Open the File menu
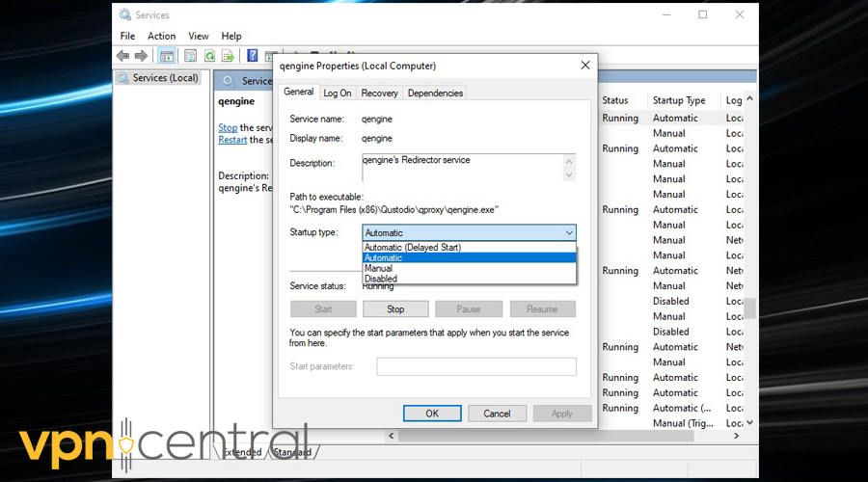The image size is (868, 482). (127, 36)
